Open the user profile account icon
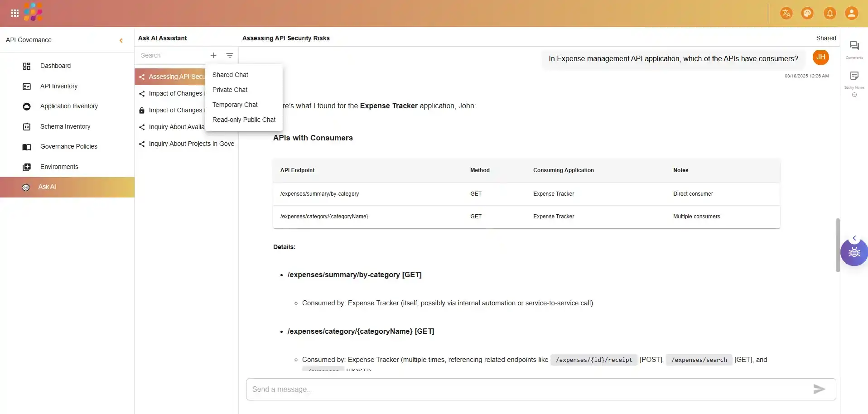The height and width of the screenshot is (414, 868). coord(851,14)
